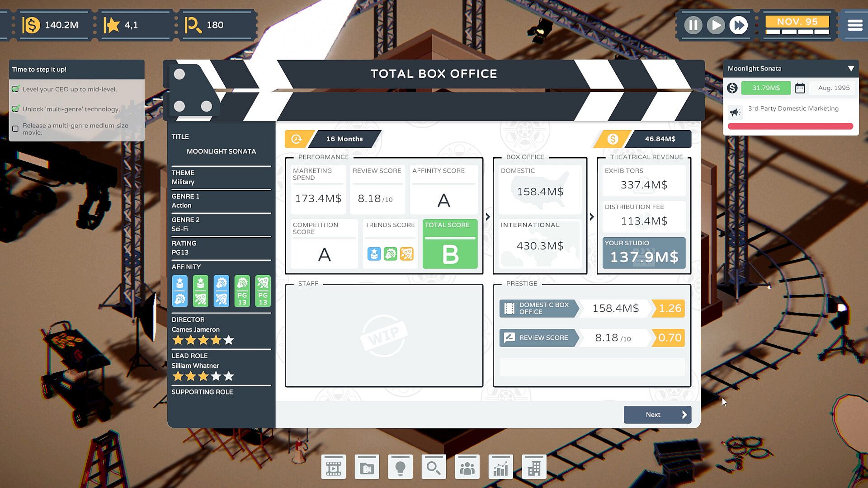Image resolution: width=868 pixels, height=488 pixels.
Task: Click the Next button
Action: tap(657, 414)
